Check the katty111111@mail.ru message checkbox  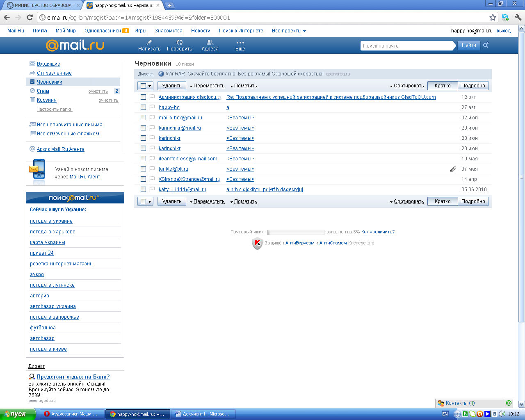click(143, 189)
